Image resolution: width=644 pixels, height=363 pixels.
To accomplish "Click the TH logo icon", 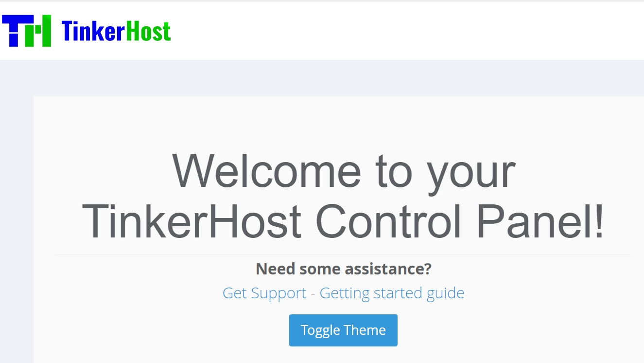I will [27, 31].
